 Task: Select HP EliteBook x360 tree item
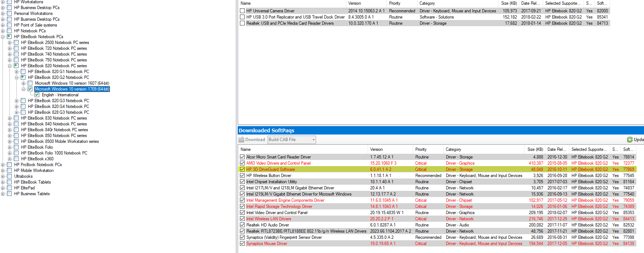coord(37,159)
